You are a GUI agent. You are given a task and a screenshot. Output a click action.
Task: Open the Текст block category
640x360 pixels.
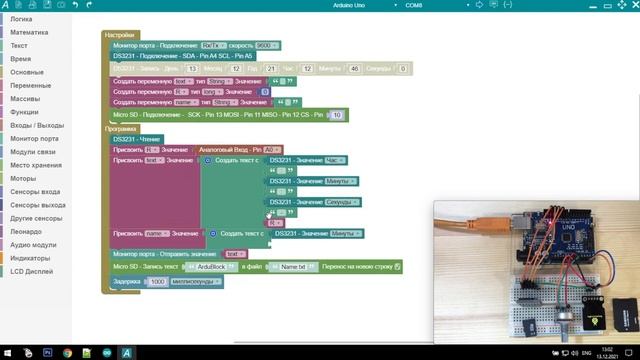pos(19,46)
